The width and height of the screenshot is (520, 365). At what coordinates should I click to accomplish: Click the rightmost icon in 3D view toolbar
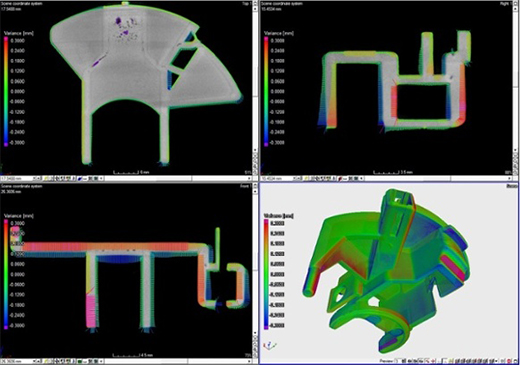point(515,361)
